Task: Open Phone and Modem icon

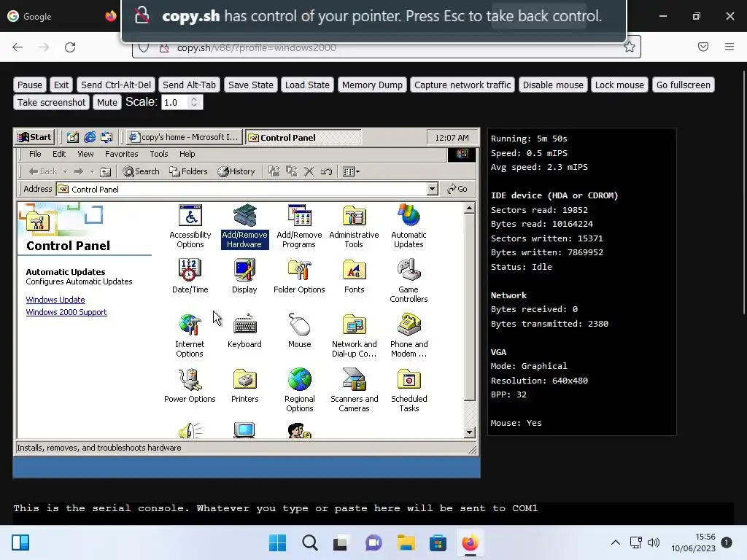Action: coord(409,335)
